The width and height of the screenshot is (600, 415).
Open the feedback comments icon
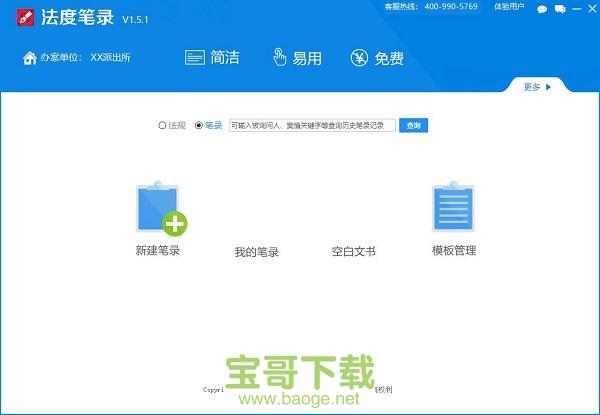(560, 9)
